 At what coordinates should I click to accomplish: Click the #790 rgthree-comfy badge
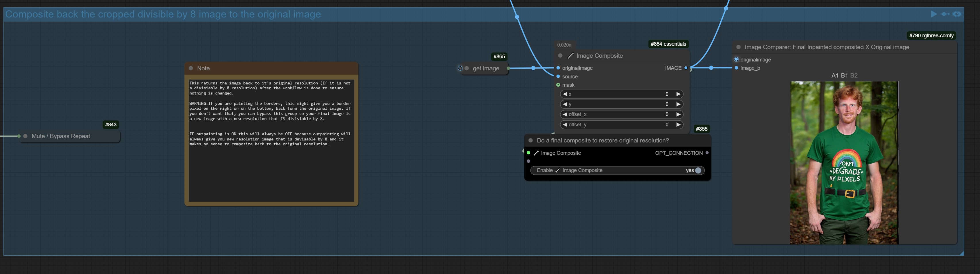(x=931, y=36)
